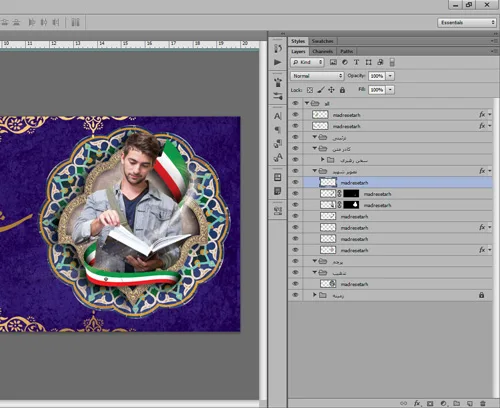This screenshot has height=408, width=500.
Task: Click the Create new layer icon
Action: [470, 403]
